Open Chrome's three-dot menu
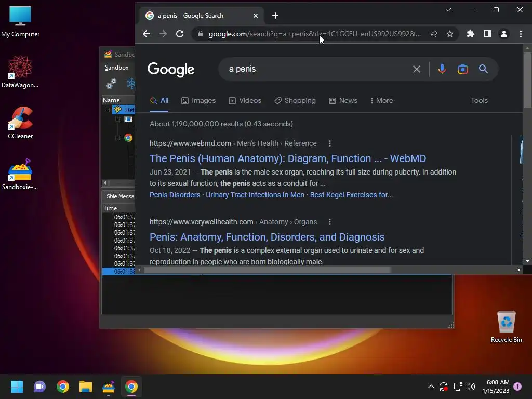Viewport: 532px width, 399px height. (x=521, y=34)
